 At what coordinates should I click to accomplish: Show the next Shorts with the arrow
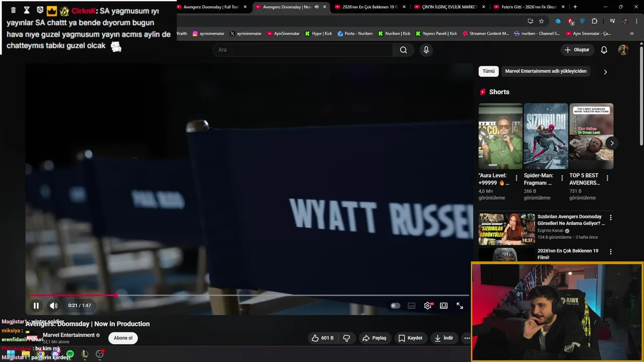pos(612,143)
